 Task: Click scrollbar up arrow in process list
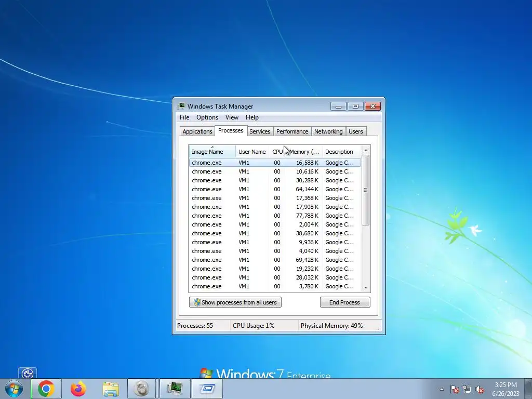coord(365,150)
